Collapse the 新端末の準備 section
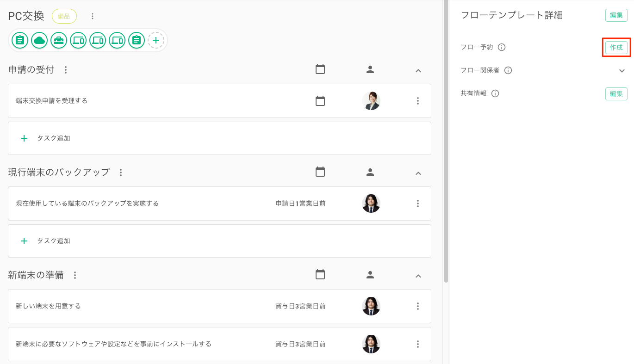634x364 pixels. click(418, 276)
